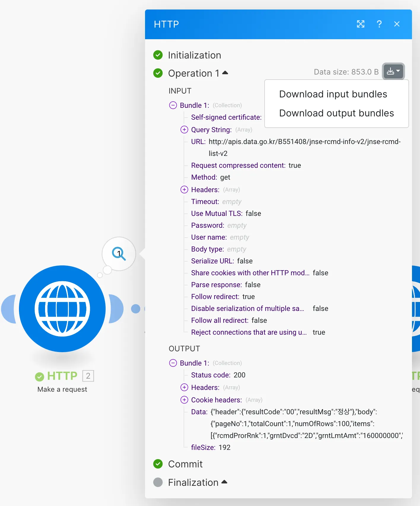This screenshot has width=420, height=506.
Task: Click the Serialize URL false row
Action: 222,261
